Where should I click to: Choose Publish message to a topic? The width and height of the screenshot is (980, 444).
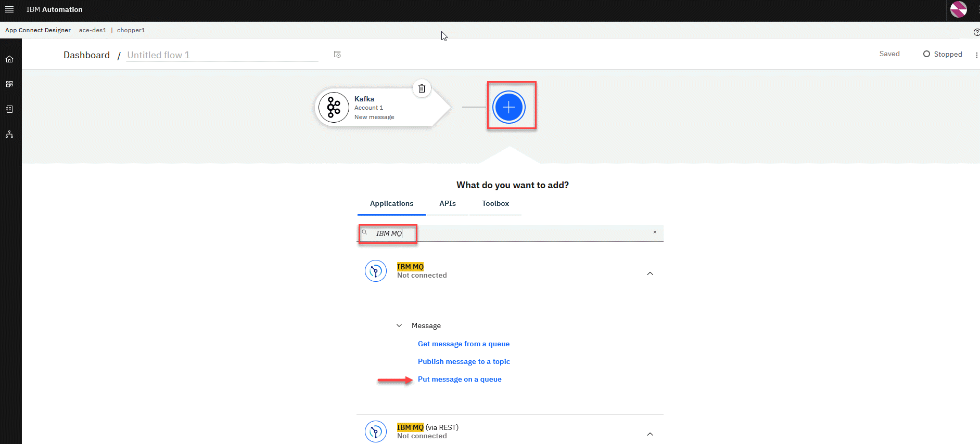[464, 362]
